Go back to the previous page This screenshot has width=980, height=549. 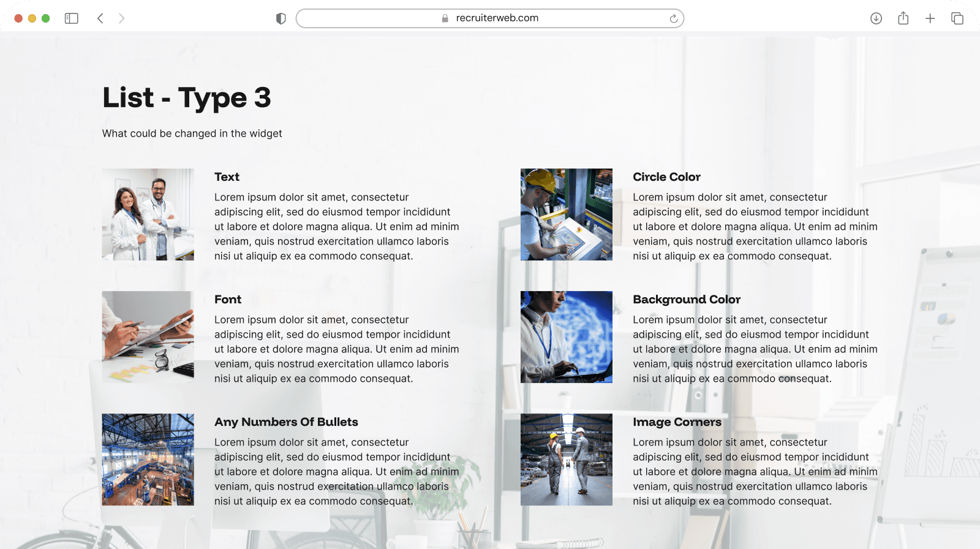(x=100, y=18)
